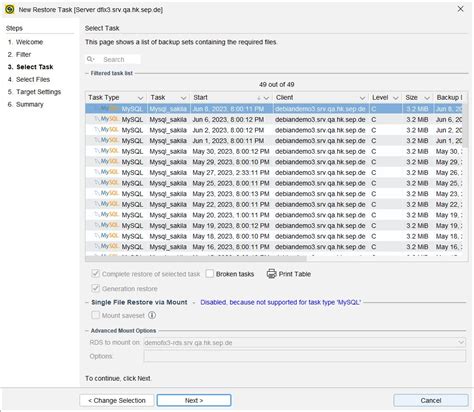Toggle Complete restore of selected task checkbox
The width and height of the screenshot is (474, 412).
tap(95, 274)
